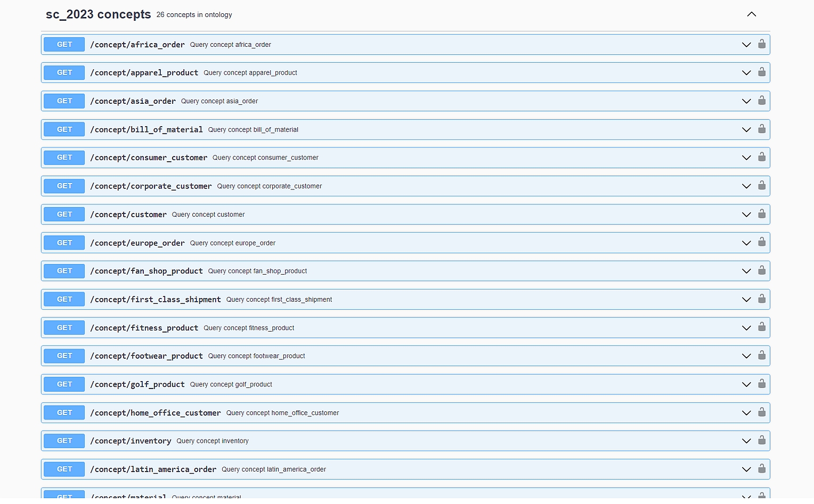Expand the fan_shop_product endpoint chevron

[x=746, y=271]
